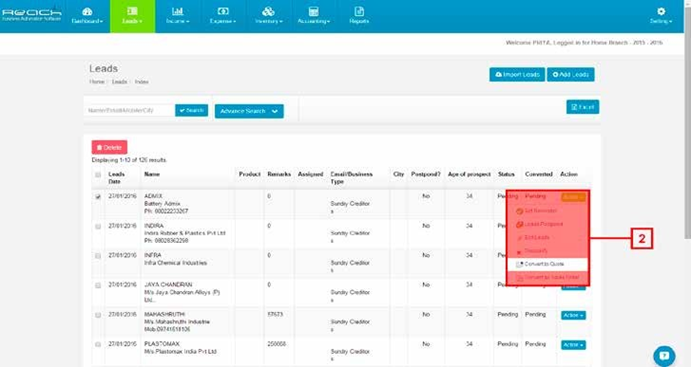This screenshot has height=367, width=691.
Task: Uncheck the ADMIX lead row checkbox
Action: tap(98, 197)
